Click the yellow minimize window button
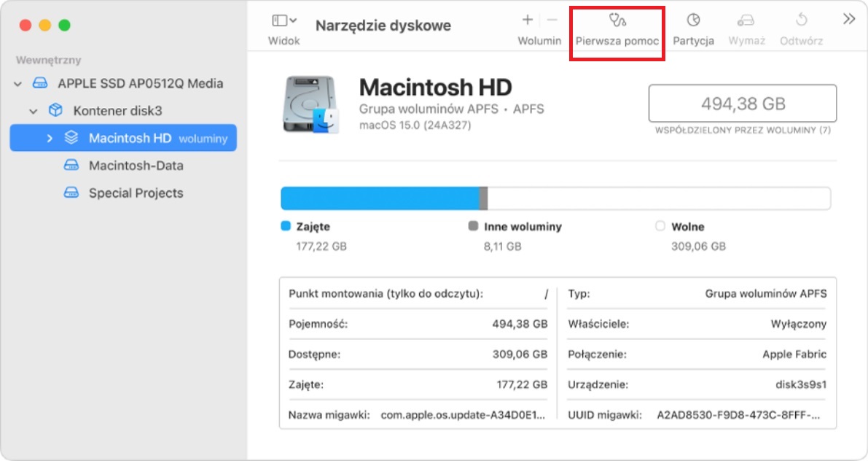 tap(45, 26)
